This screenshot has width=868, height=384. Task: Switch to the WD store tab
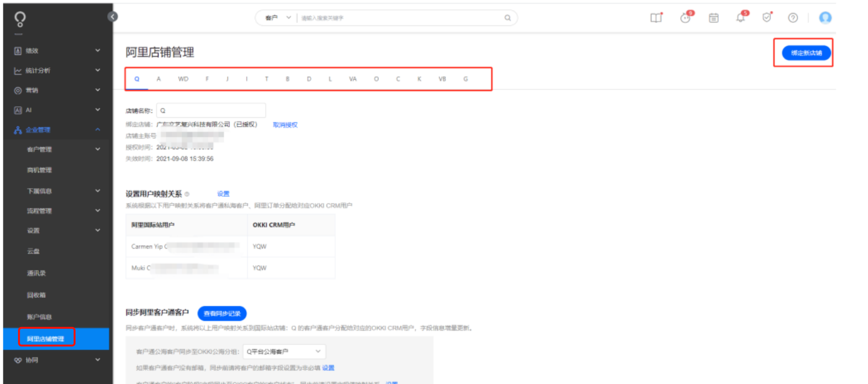183,79
